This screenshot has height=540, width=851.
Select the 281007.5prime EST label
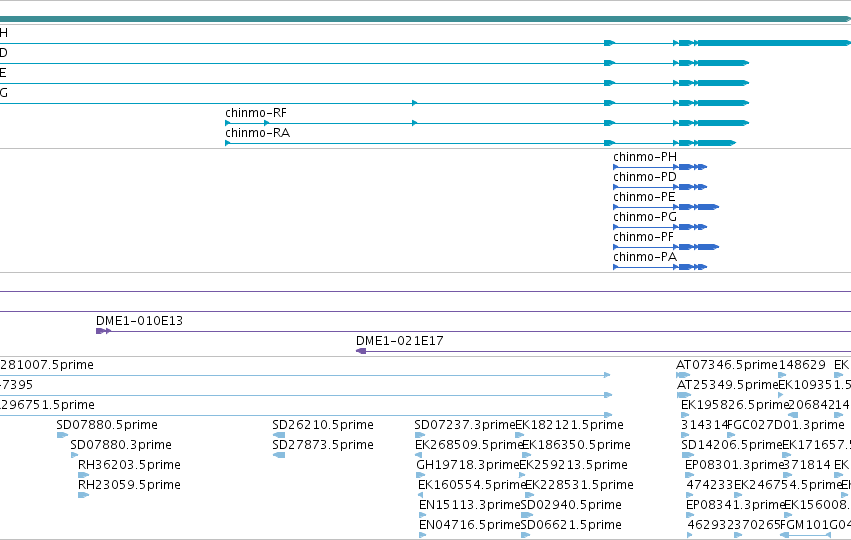[x=47, y=365]
